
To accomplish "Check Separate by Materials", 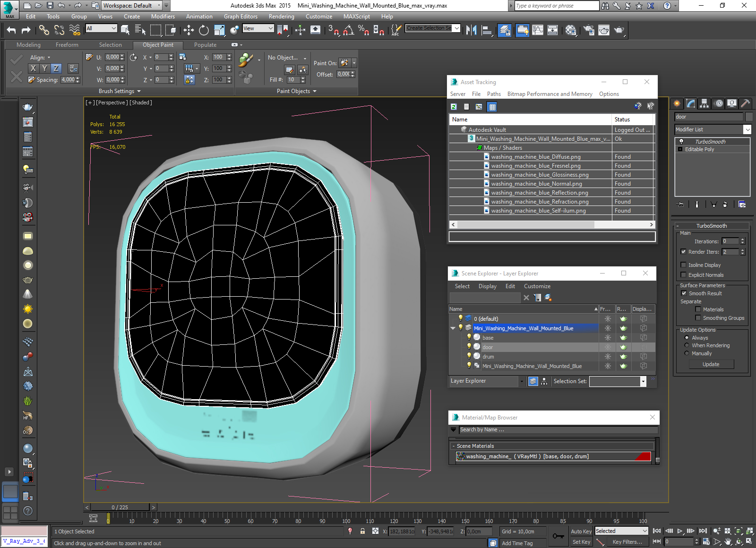I will click(x=698, y=309).
